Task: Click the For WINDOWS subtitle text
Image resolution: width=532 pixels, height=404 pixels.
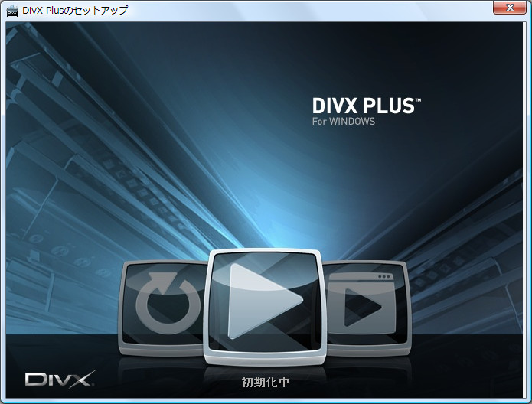Action: [x=344, y=122]
